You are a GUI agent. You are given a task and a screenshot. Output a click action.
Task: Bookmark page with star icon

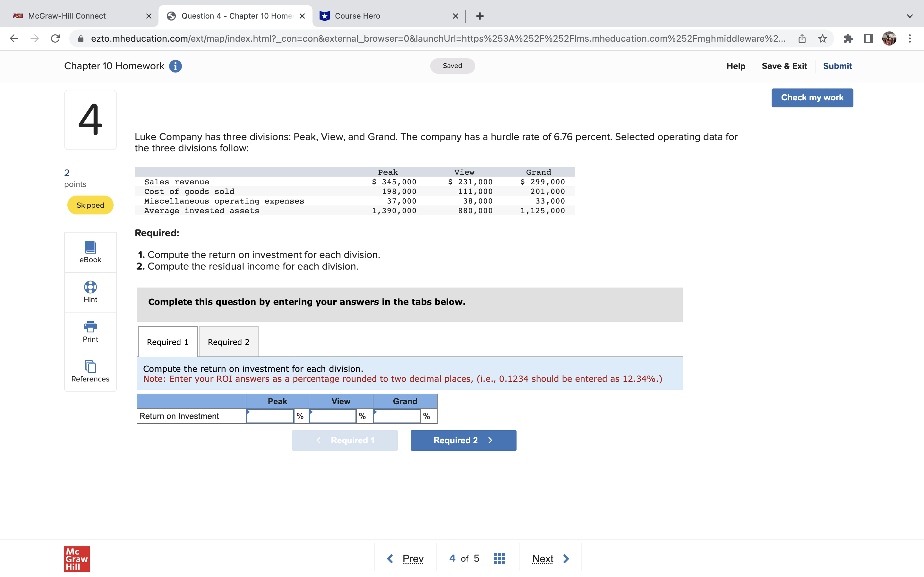(x=822, y=38)
